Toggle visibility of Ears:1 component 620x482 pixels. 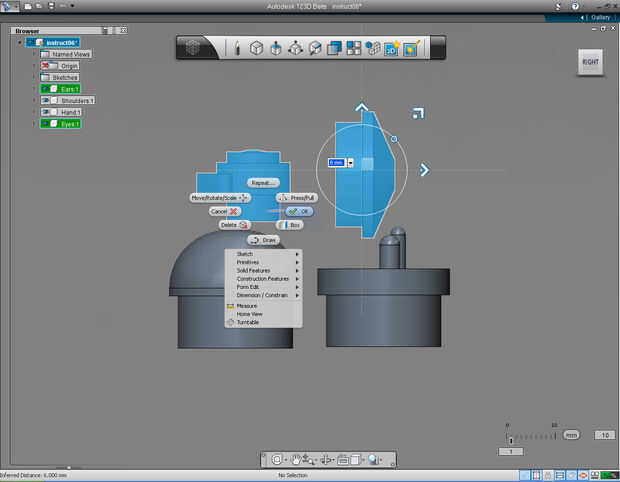pos(46,89)
